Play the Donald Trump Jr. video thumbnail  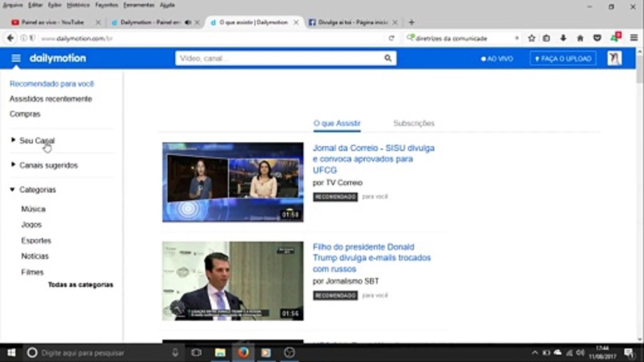pyautogui.click(x=233, y=281)
